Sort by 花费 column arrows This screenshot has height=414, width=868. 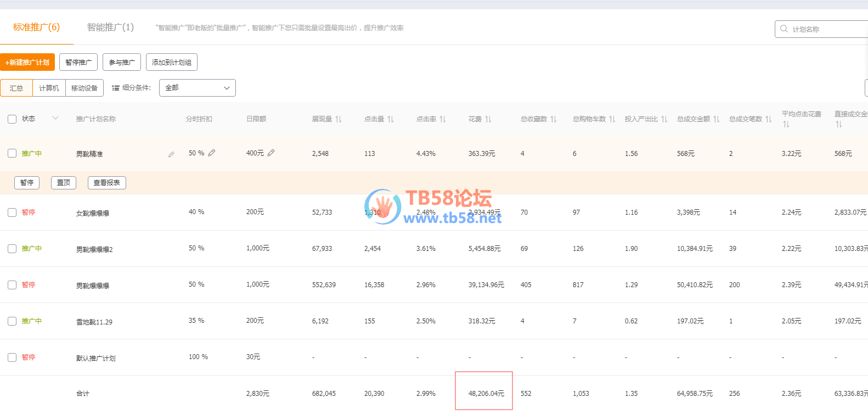(488, 119)
